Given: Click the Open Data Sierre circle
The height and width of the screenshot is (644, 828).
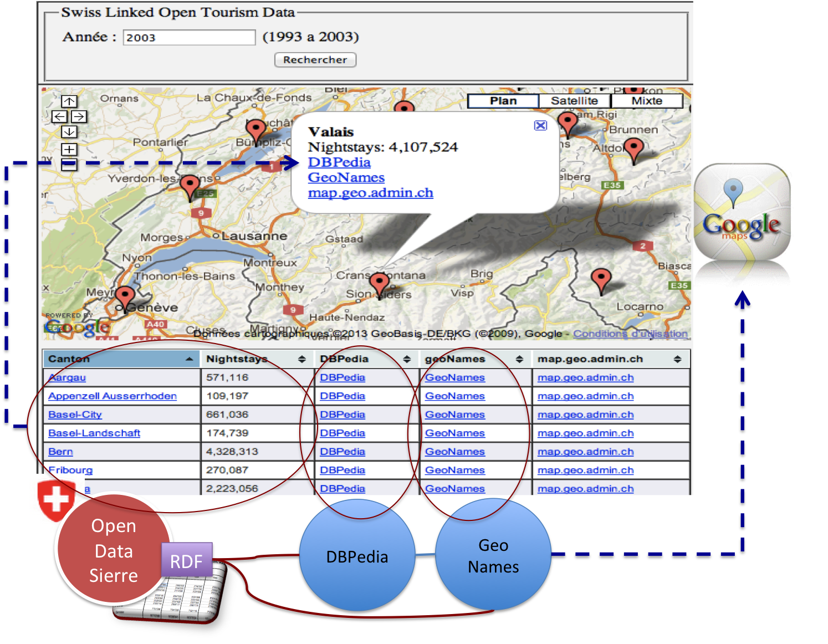Looking at the screenshot, I should click(x=114, y=549).
